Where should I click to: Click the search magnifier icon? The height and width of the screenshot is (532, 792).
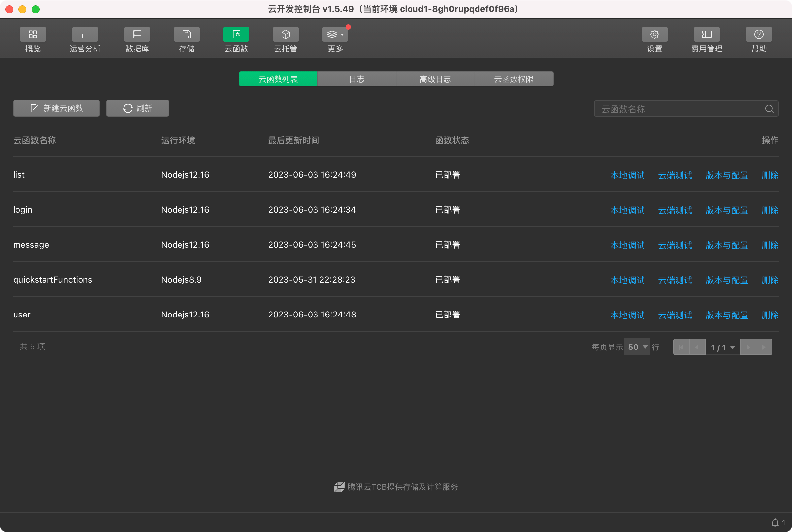tap(769, 109)
